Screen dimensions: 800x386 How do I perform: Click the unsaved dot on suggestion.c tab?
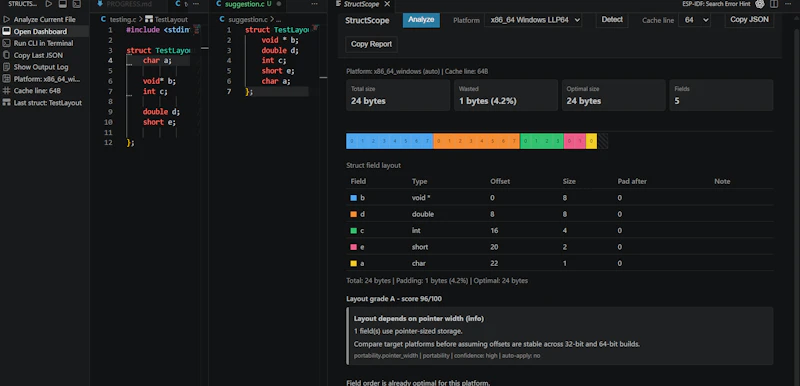(279, 4)
